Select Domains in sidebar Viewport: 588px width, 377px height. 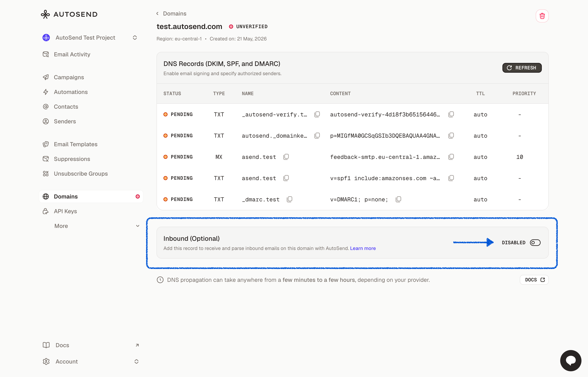click(91, 197)
